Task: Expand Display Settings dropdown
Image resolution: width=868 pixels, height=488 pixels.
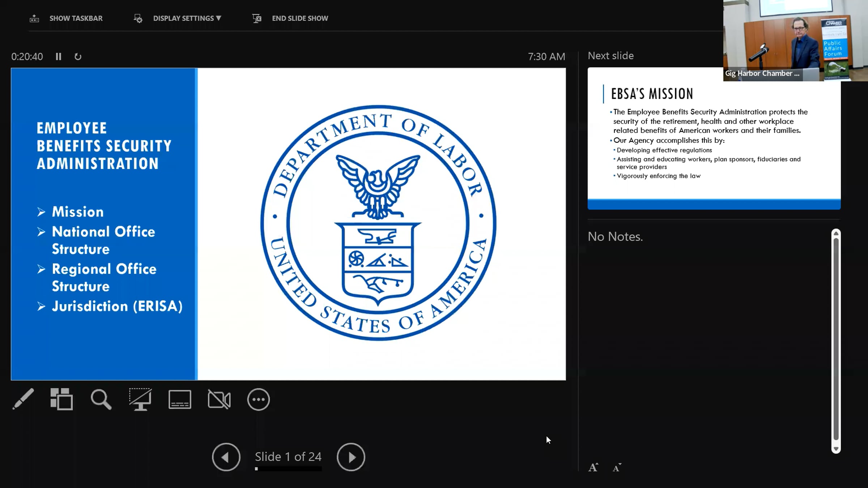Action: [178, 18]
